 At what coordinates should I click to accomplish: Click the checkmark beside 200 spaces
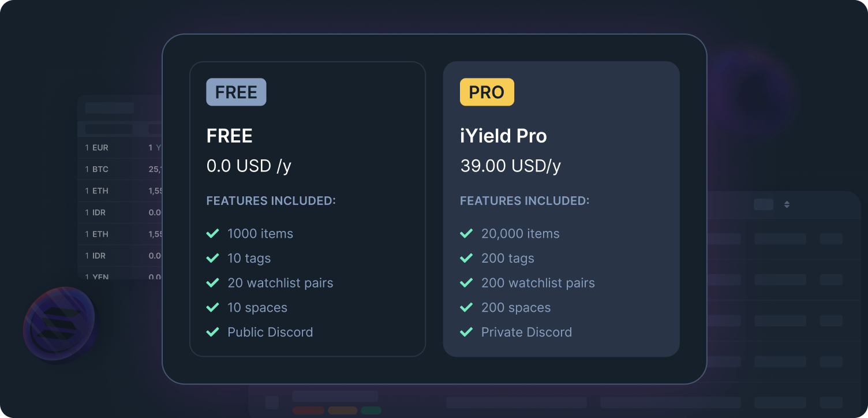[x=466, y=307]
